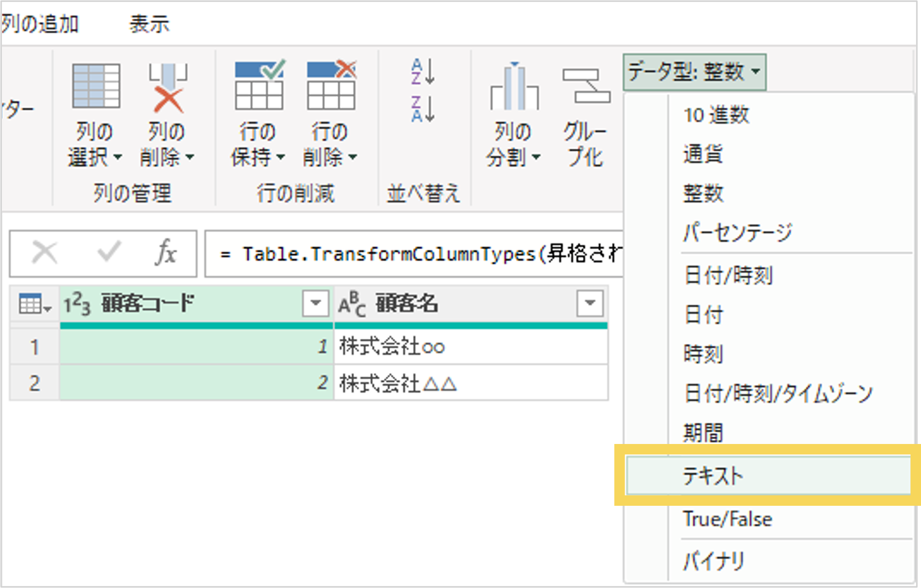This screenshot has height=588, width=921.
Task: Click the 列の分割 (Split Column) icon
Action: pos(514,86)
